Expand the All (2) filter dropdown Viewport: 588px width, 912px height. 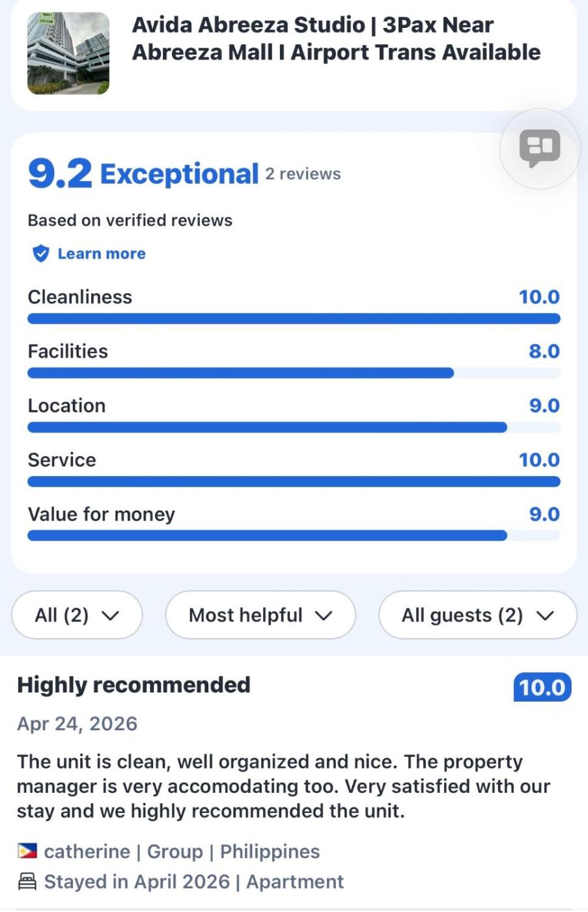77,615
